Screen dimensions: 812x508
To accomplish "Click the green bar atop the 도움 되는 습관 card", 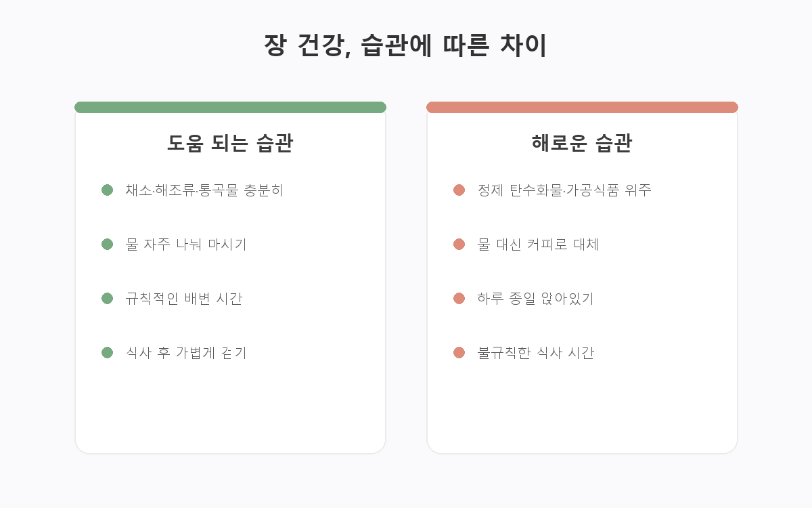I will (230, 107).
